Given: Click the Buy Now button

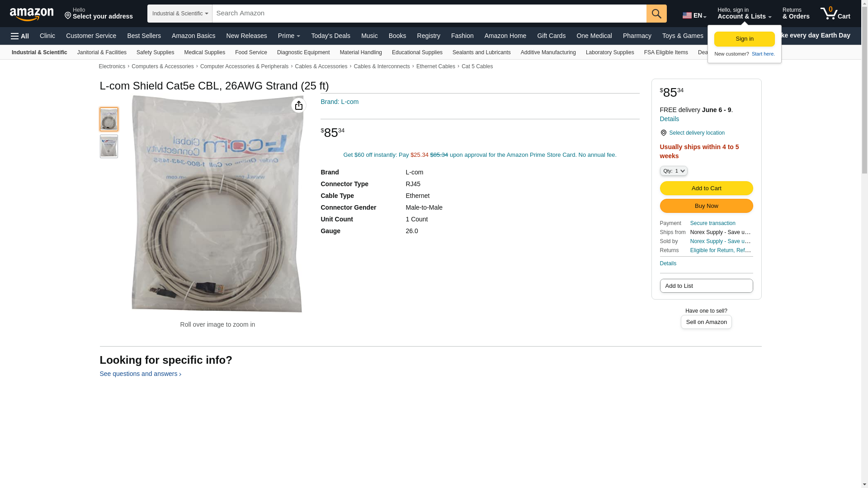Looking at the screenshot, I should (x=706, y=206).
